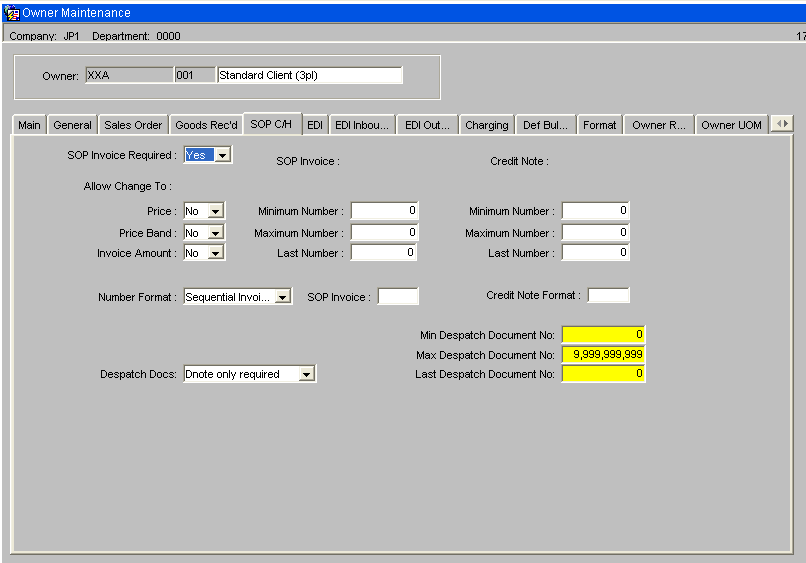This screenshot has width=806, height=563.
Task: Expand the Invoice Amount dropdown
Action: 215,253
